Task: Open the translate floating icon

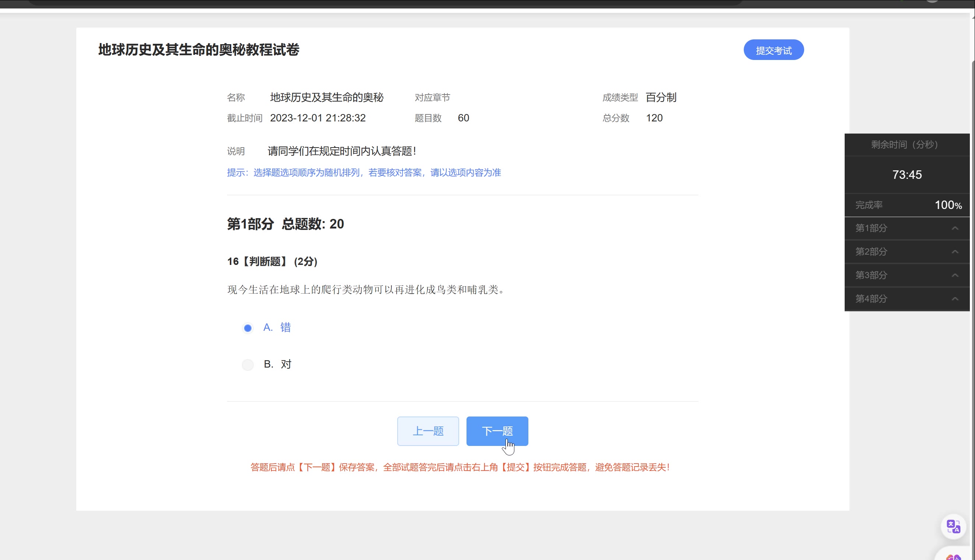Action: coord(953,527)
